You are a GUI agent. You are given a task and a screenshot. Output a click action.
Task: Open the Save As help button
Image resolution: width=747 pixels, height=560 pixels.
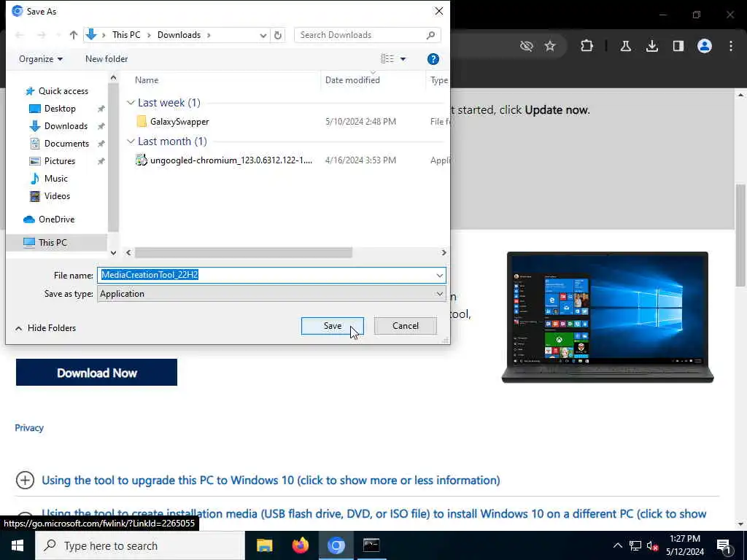(x=433, y=59)
